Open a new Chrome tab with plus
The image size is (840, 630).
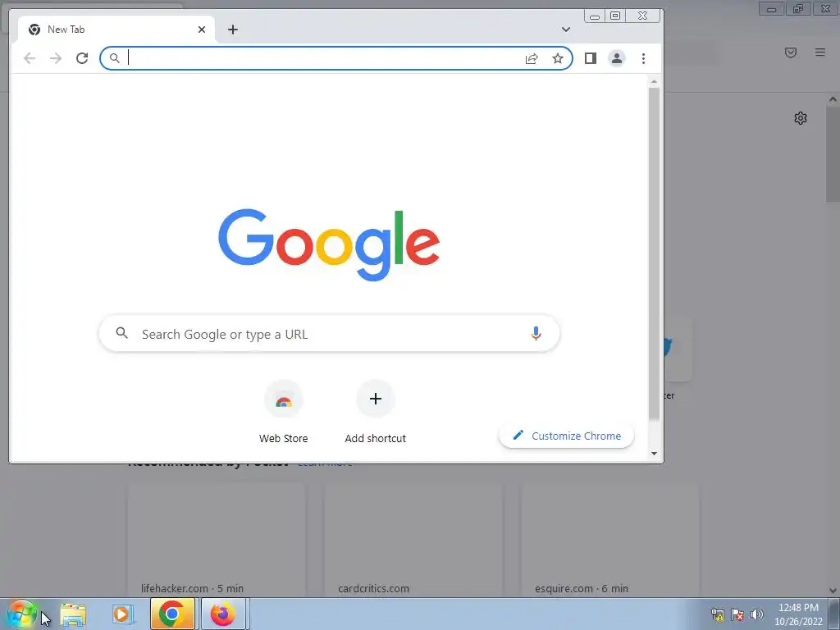(232, 30)
